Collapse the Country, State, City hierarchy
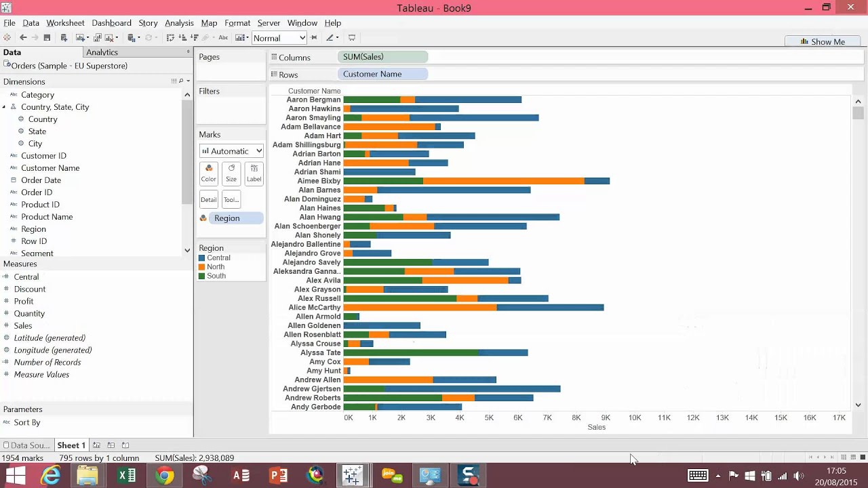The image size is (868, 488). (4, 107)
